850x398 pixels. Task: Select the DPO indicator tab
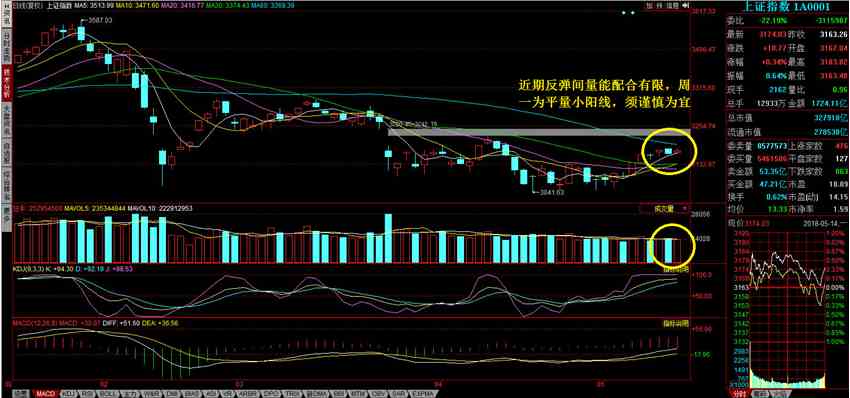pyautogui.click(x=272, y=394)
